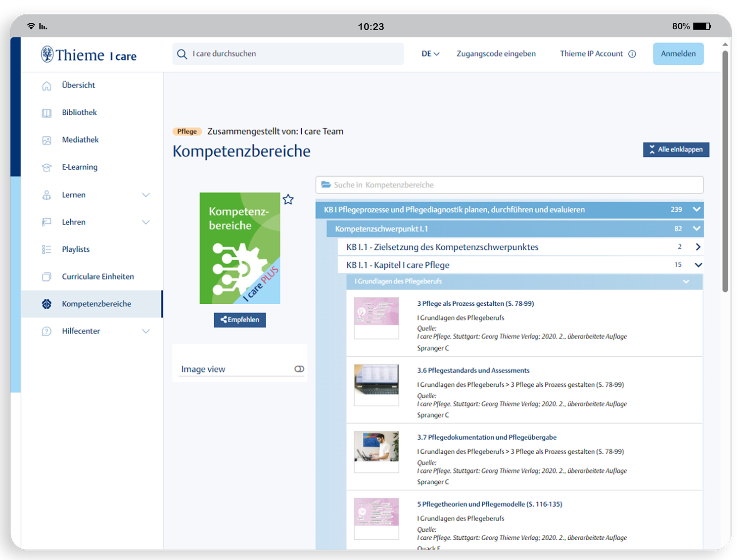Screen dimensions: 742x560
Task: Click the Curriculare Einheiten stack icon
Action: (46, 277)
